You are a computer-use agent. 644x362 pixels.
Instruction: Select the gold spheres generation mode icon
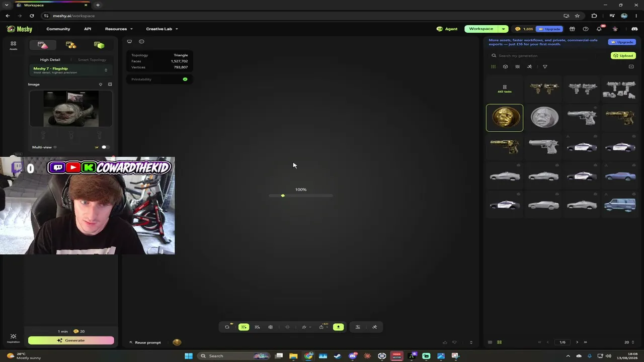(x=71, y=45)
